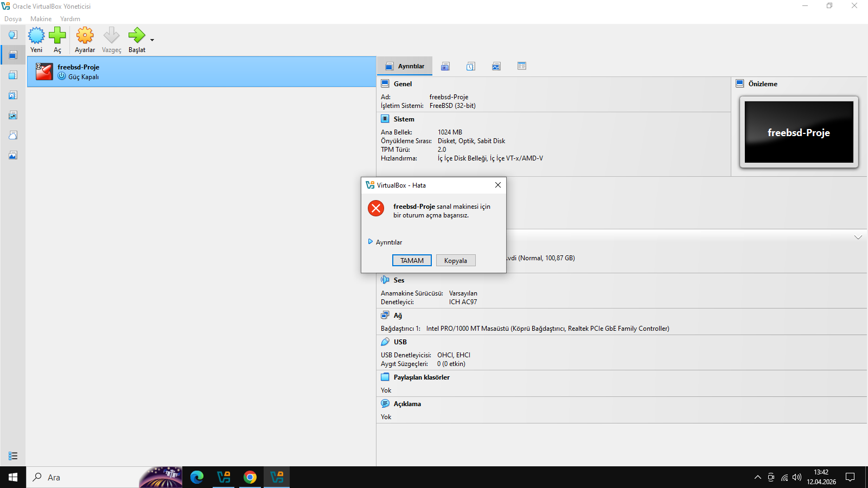Screen dimensions: 868x488
Task: Open the Media manager tool in the sidebar
Action: (x=13, y=95)
